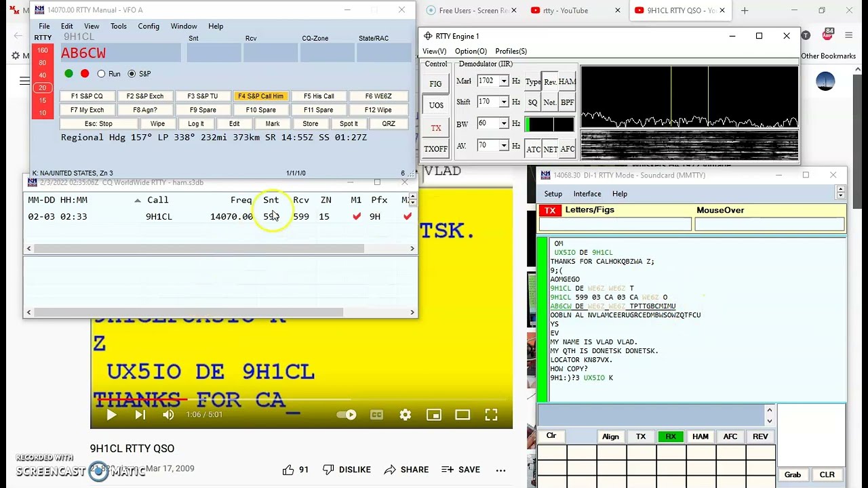Screen dimensions: 868x488
Task: Click the red indicator dot in N1MM
Action: (85, 73)
